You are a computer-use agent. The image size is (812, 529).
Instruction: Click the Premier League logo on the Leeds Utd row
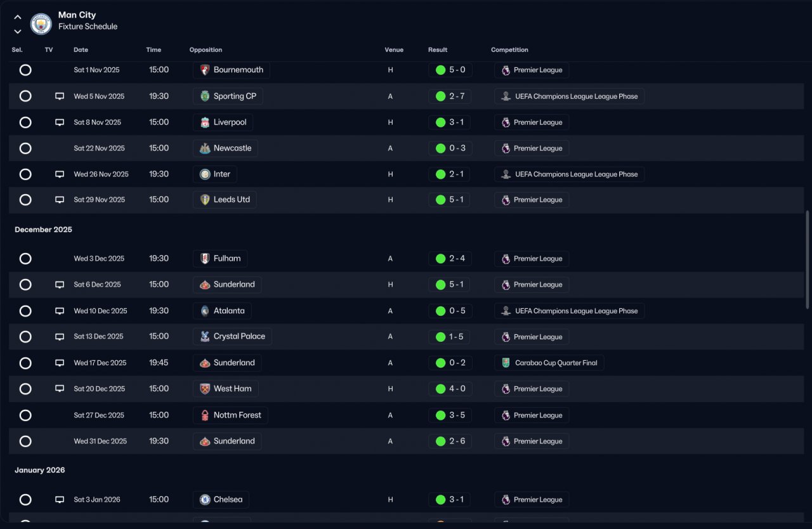click(506, 200)
